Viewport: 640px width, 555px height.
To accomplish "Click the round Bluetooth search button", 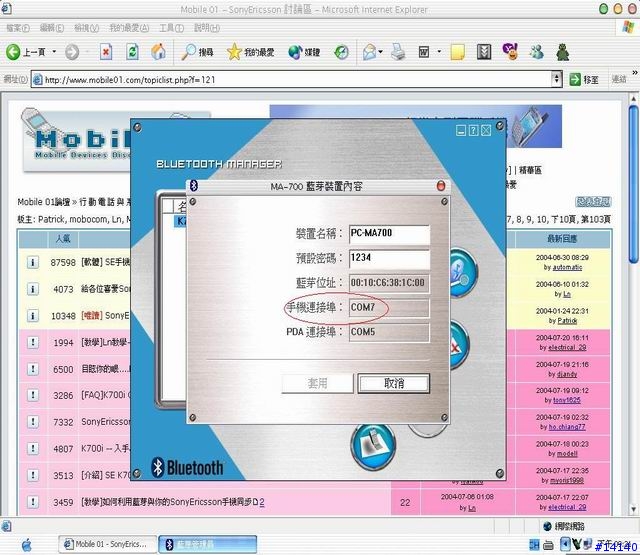I will (464, 273).
